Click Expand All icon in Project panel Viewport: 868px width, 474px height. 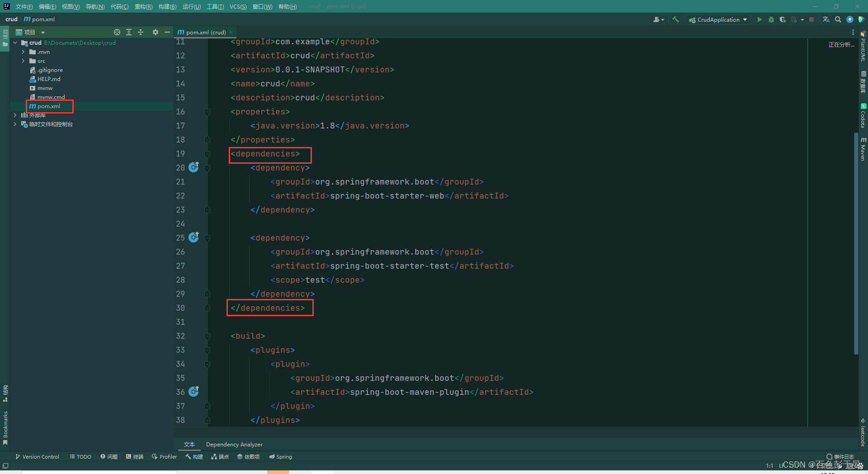click(129, 32)
